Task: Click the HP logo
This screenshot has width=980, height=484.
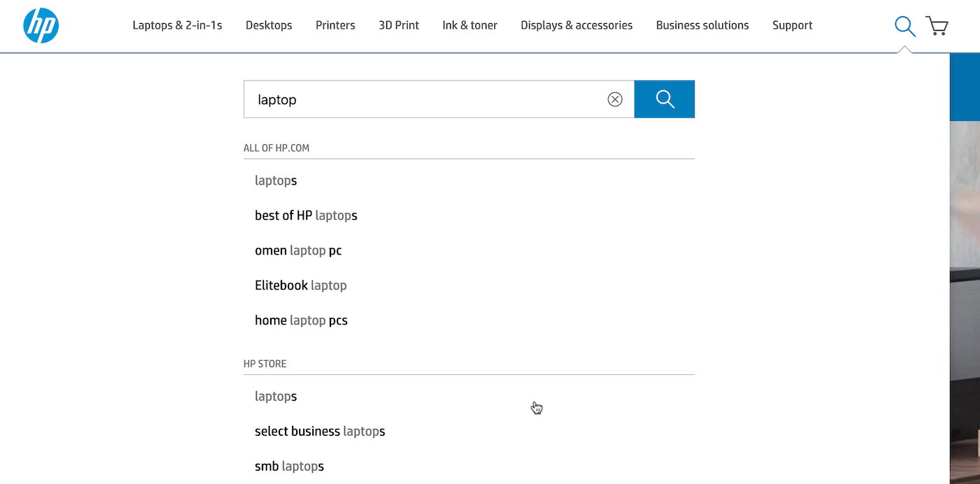Action: tap(41, 25)
